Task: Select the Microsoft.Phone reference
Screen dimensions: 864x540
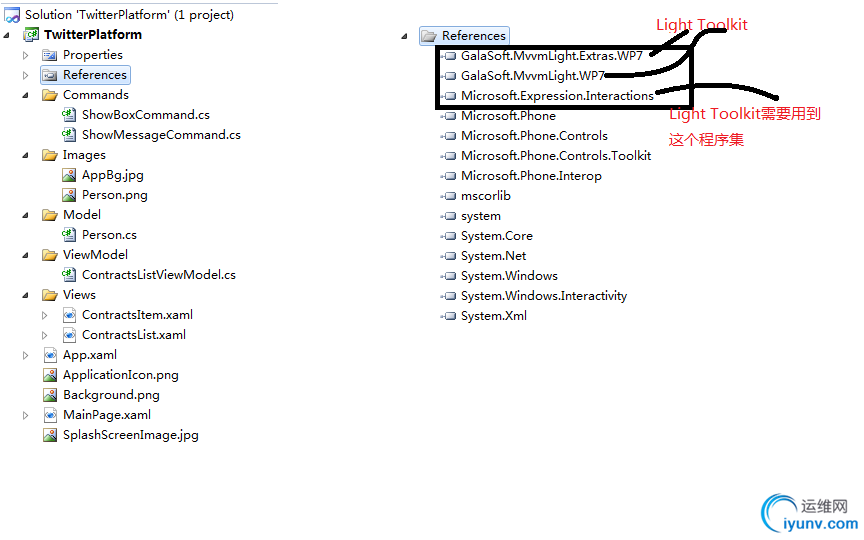Action: 508,116
